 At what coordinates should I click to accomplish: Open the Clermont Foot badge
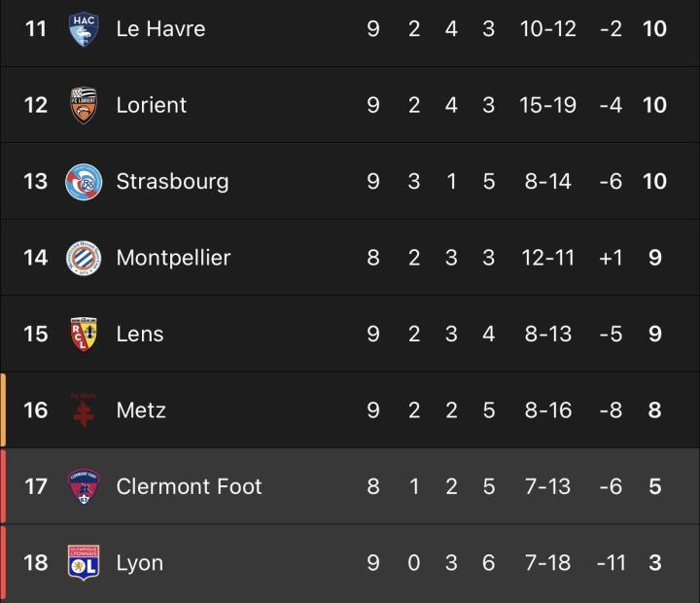click(x=84, y=486)
